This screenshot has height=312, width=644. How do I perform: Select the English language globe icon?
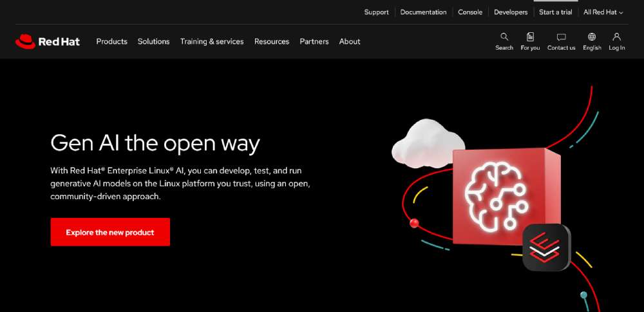pos(592,37)
